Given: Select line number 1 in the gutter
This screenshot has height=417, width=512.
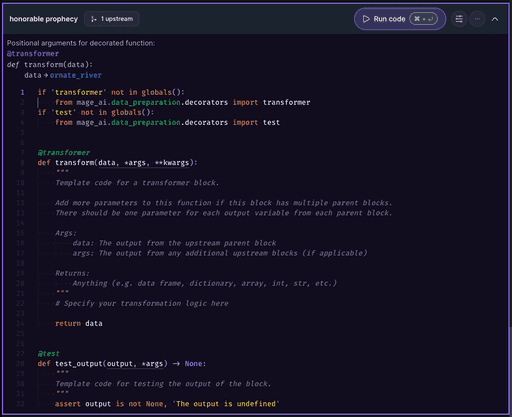Looking at the screenshot, I should tap(22, 92).
